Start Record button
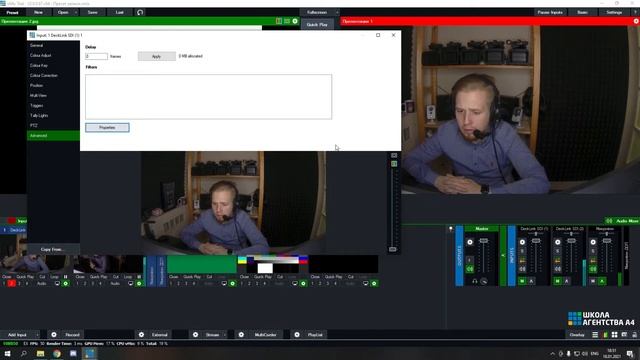Screen dimensions: 640x360 click(x=72, y=335)
